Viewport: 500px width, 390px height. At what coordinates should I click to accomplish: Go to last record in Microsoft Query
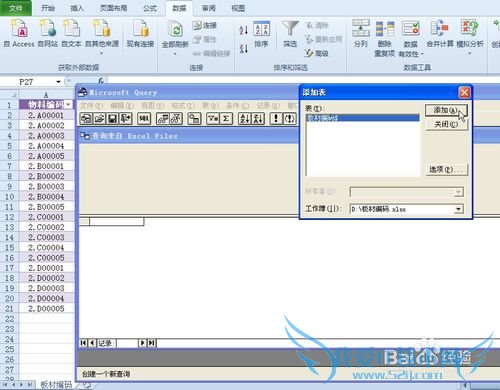[152, 343]
